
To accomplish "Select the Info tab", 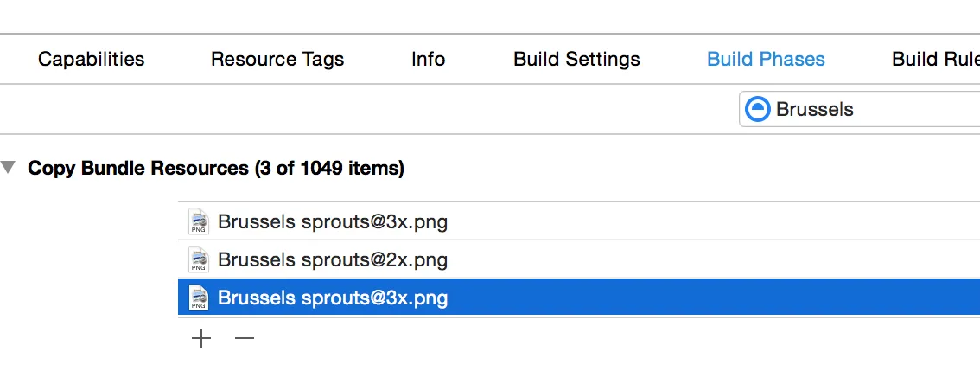I will [x=428, y=60].
